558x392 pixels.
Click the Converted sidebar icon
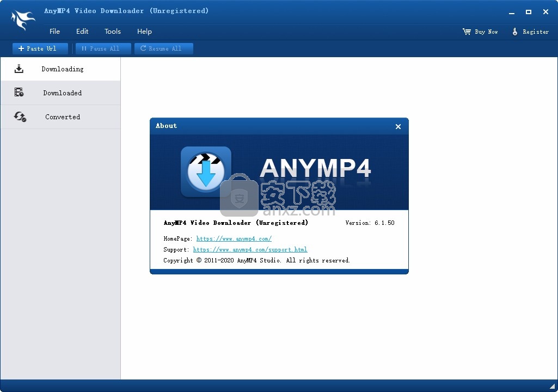20,117
